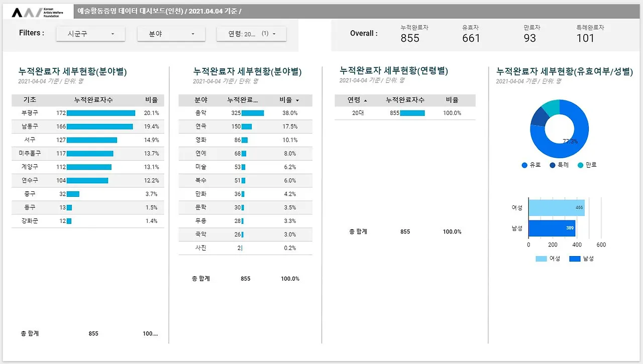Click the 유효자 value 661
This screenshot has width=643, height=364.
(x=471, y=38)
